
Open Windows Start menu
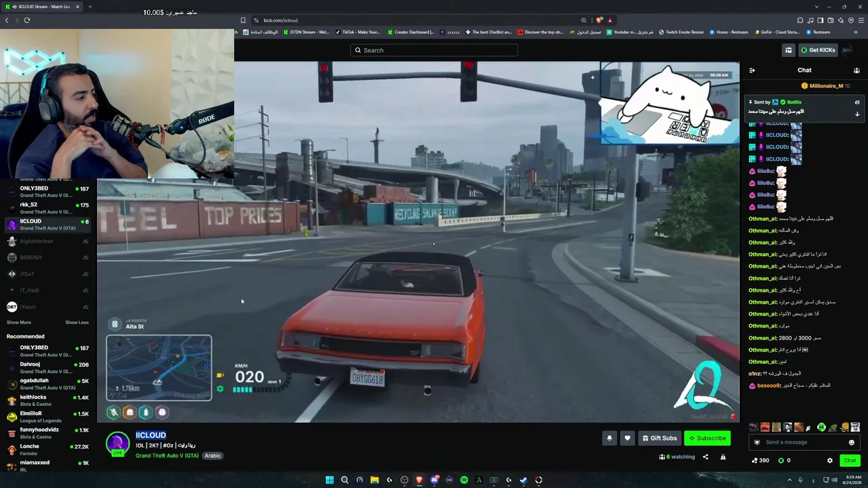tap(330, 480)
